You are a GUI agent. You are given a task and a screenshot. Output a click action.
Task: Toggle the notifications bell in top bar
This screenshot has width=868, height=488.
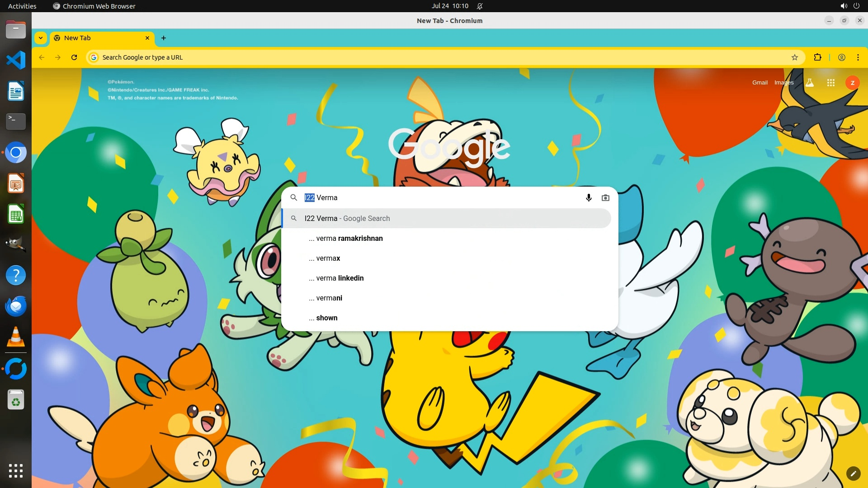[x=480, y=6]
